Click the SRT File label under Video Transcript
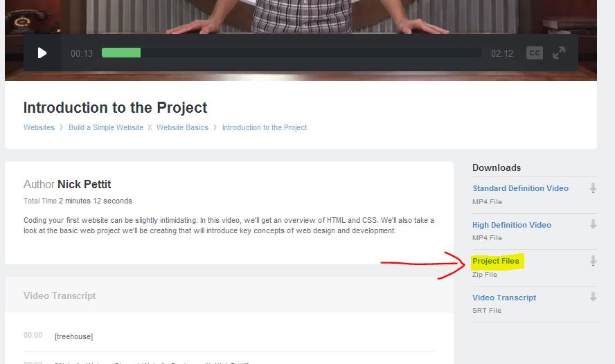The height and width of the screenshot is (364, 615). 487,310
